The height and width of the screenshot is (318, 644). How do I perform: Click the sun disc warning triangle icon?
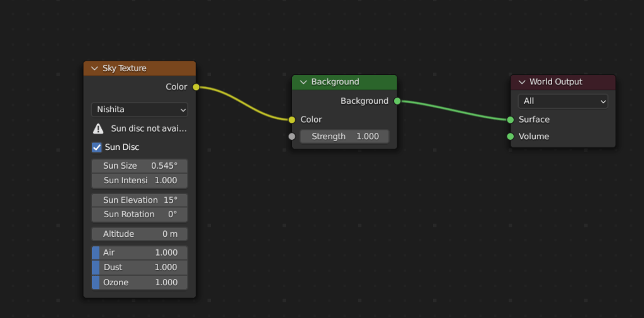click(x=98, y=128)
